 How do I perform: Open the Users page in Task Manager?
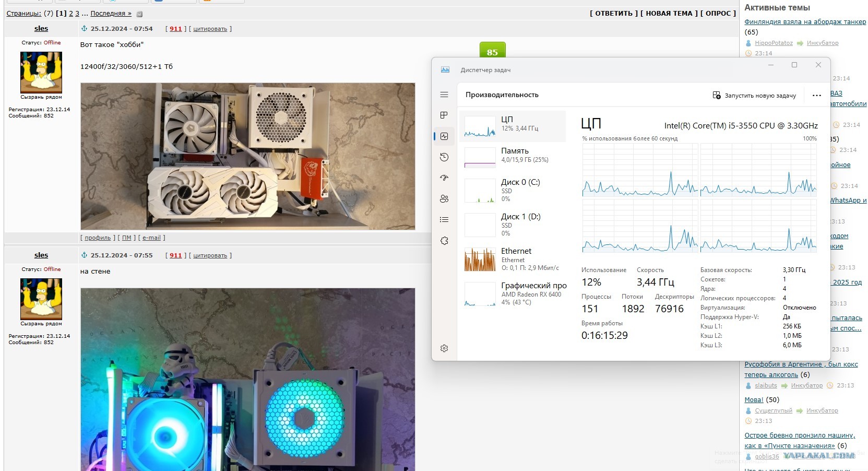tap(444, 199)
